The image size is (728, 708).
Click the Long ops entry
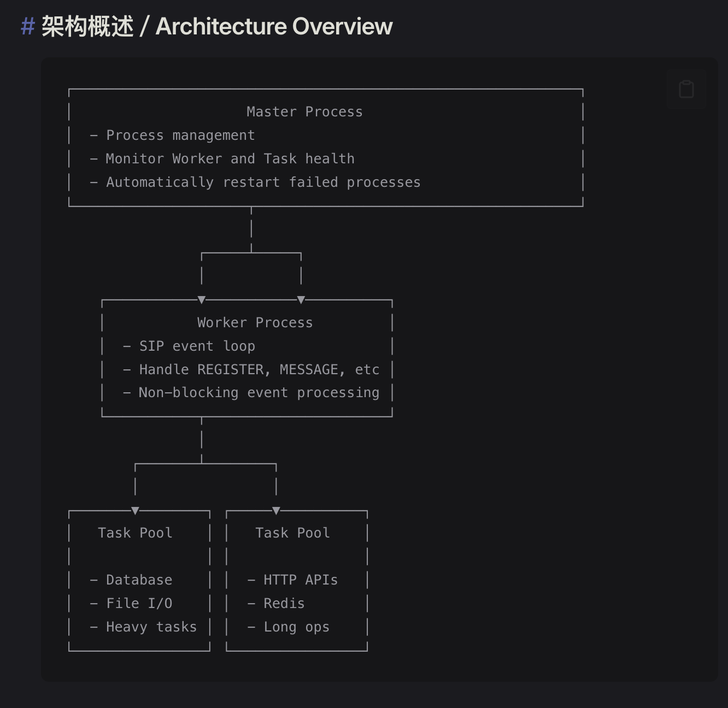(296, 627)
